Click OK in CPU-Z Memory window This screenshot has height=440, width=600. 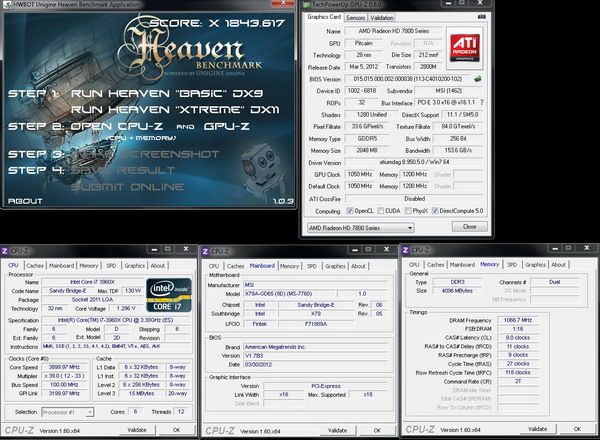click(x=577, y=429)
